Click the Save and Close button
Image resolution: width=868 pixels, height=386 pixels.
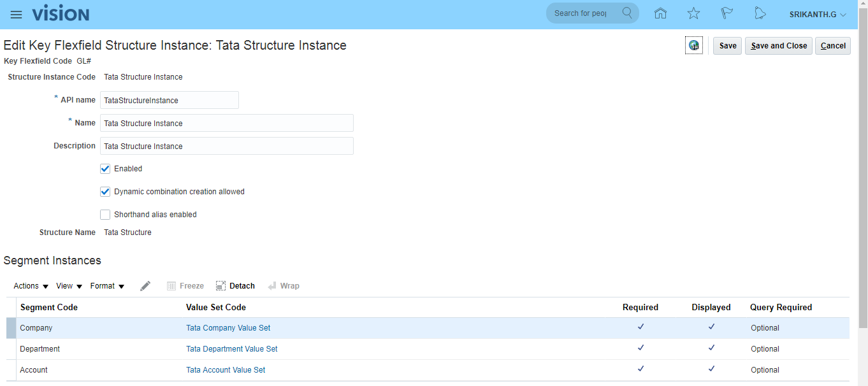[778, 46]
